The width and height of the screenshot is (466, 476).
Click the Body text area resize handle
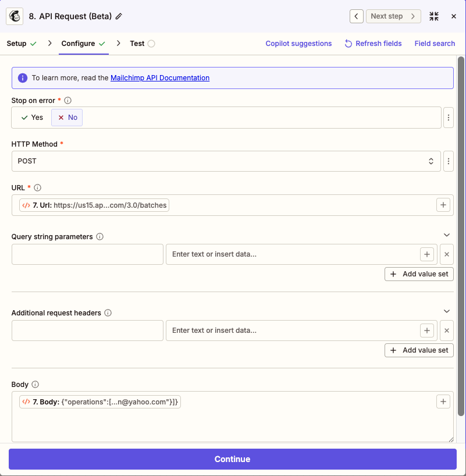[450, 439]
